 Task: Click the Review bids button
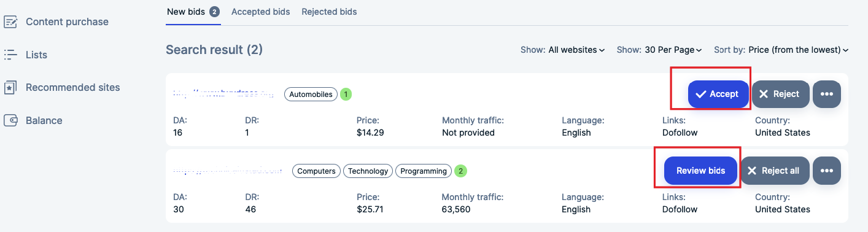(700, 171)
